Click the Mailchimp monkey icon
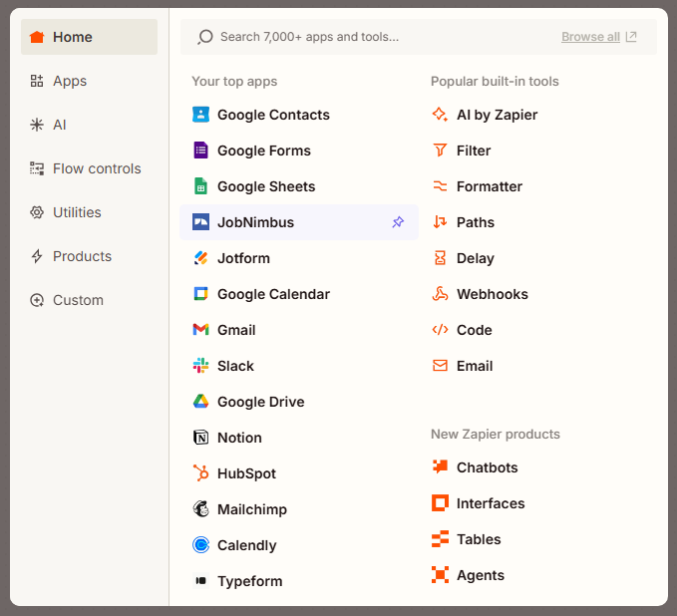The width and height of the screenshot is (677, 616). point(200,509)
